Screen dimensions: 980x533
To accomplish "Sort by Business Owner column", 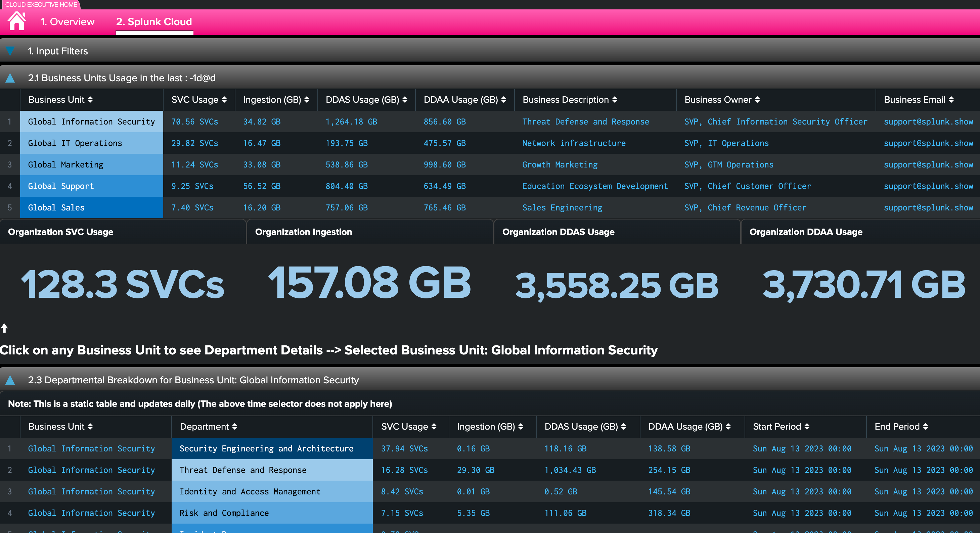I will point(722,100).
